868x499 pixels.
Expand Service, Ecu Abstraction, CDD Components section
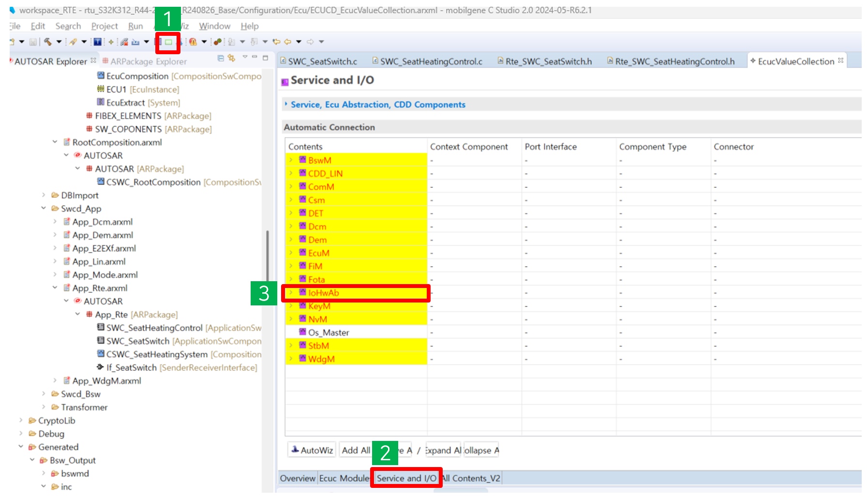286,105
